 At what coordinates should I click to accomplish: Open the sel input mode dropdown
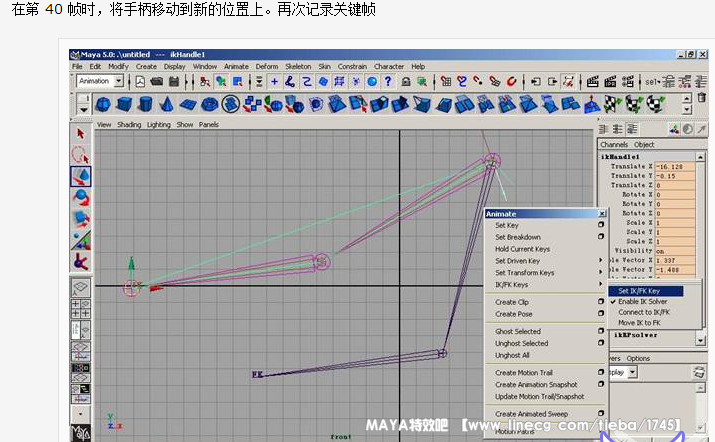pyautogui.click(x=652, y=82)
